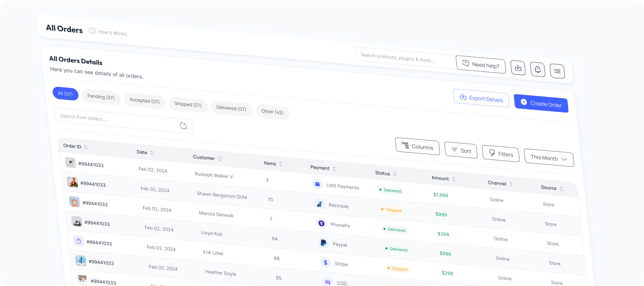Click the How It Works help icon
This screenshot has height=286, width=644.
pos(92,31)
